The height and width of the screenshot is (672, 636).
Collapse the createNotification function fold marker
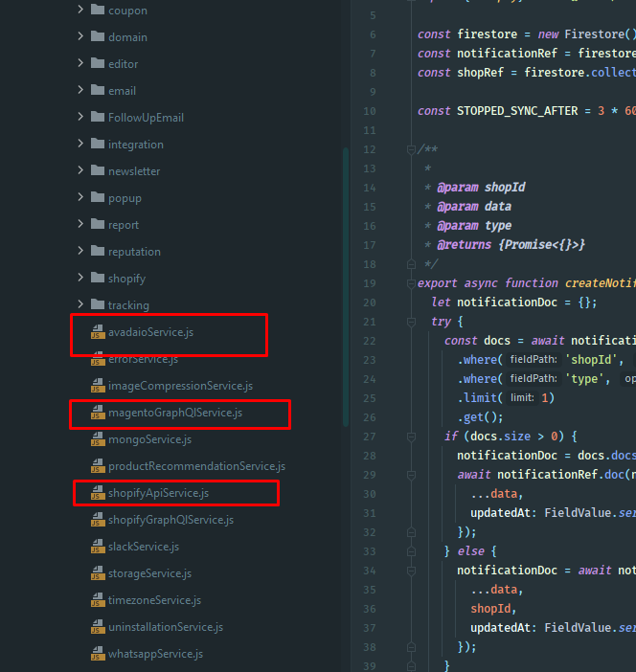click(x=411, y=283)
